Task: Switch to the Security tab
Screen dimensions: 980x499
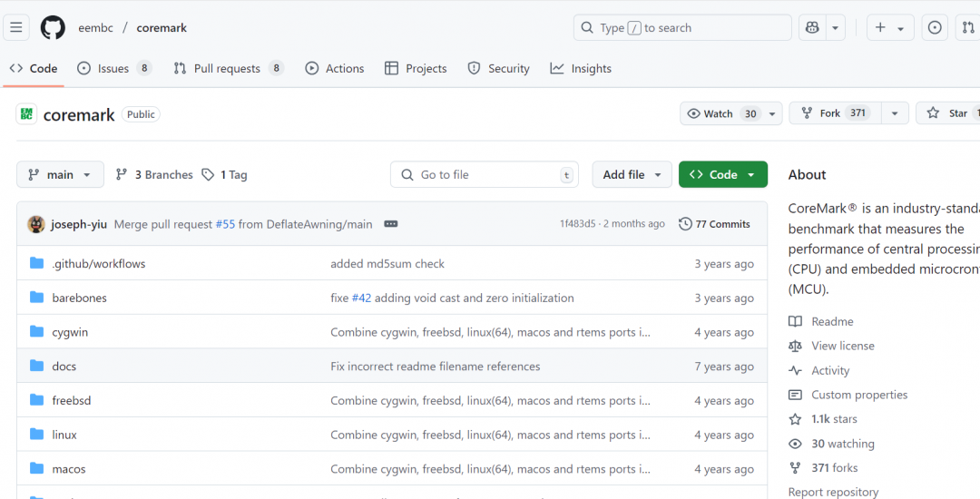Action: pos(499,69)
